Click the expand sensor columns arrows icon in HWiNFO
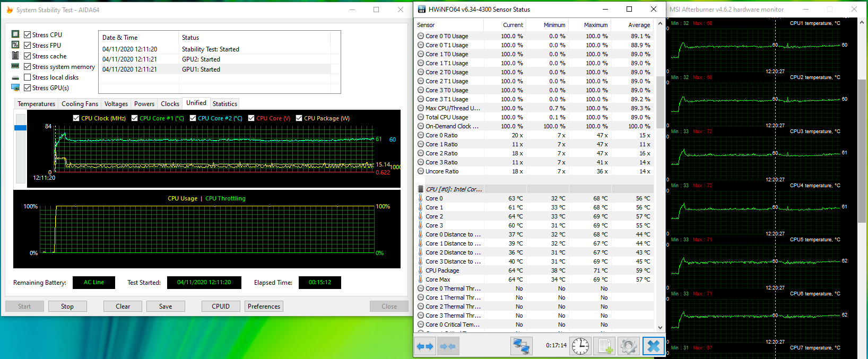The width and height of the screenshot is (868, 359). [x=426, y=346]
